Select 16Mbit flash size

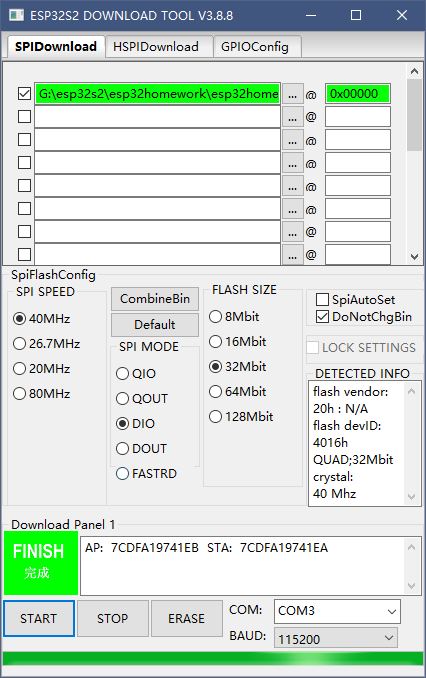[x=237, y=342]
